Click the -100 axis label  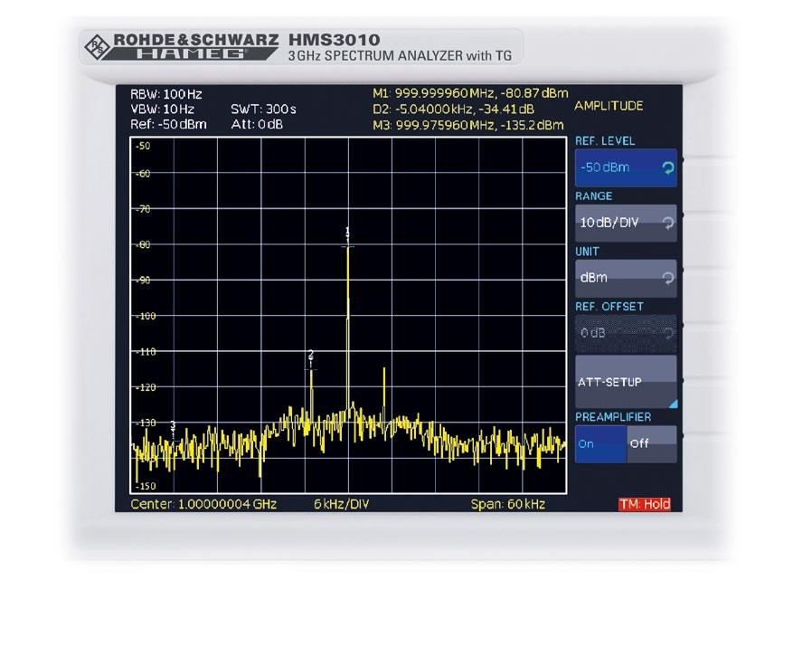tap(146, 316)
